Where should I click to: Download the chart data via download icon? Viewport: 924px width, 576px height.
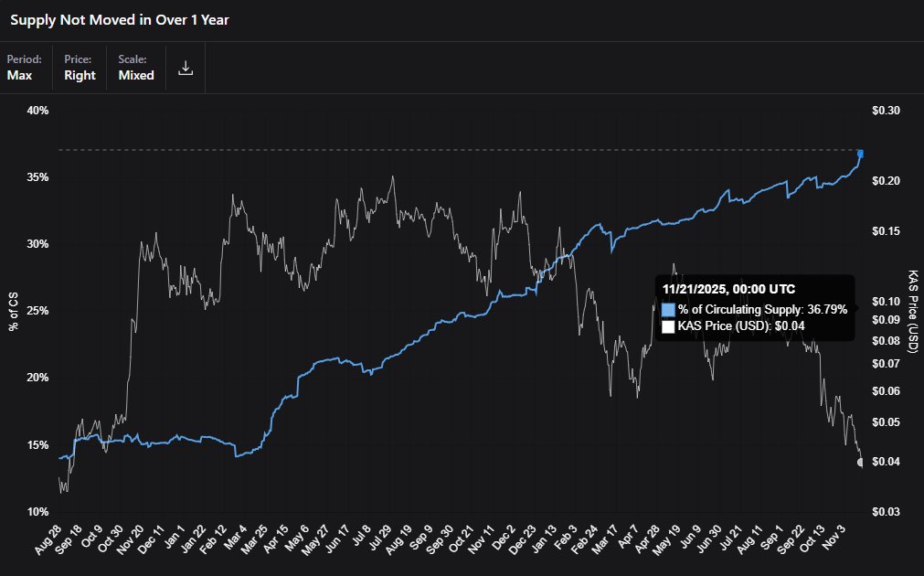pyautogui.click(x=186, y=68)
